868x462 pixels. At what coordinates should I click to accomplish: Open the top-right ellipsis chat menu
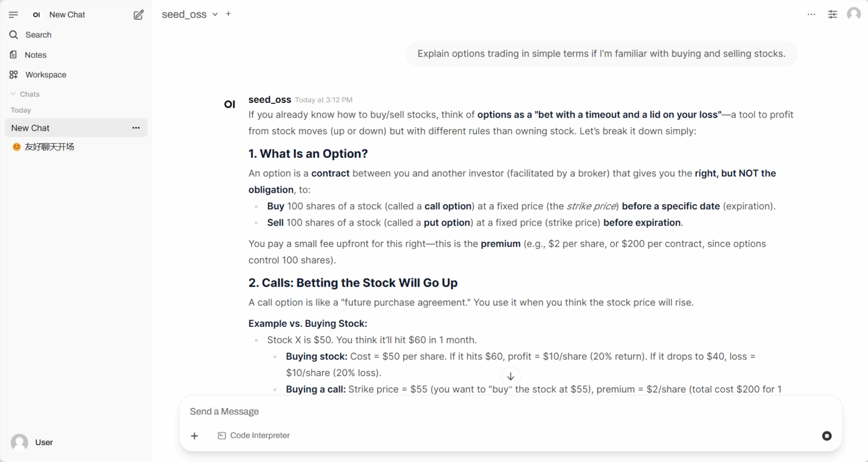coord(811,15)
